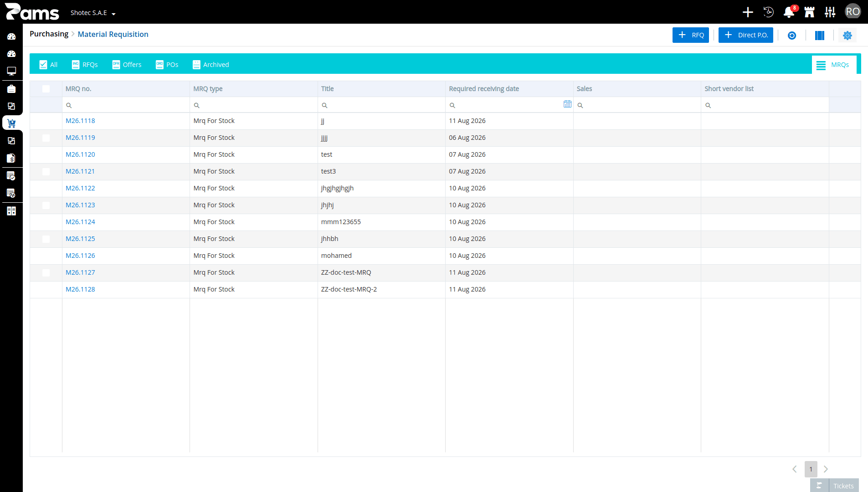Open the column chooser icon

[820, 35]
